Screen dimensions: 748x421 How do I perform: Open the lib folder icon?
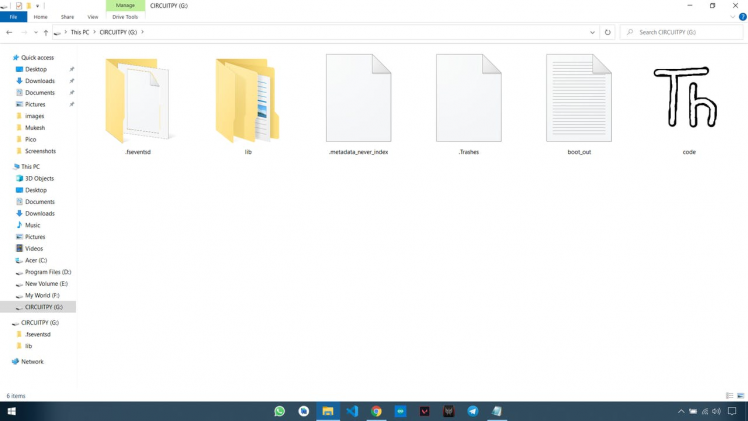(247, 101)
